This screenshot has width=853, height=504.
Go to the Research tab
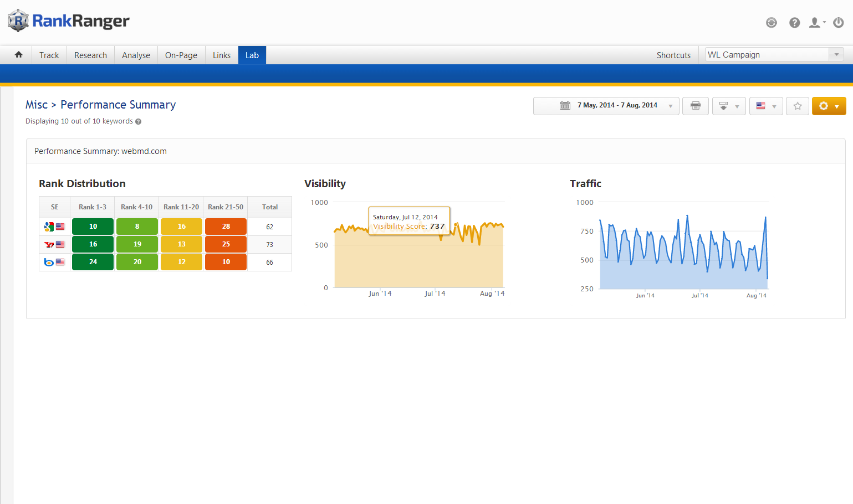tap(90, 55)
